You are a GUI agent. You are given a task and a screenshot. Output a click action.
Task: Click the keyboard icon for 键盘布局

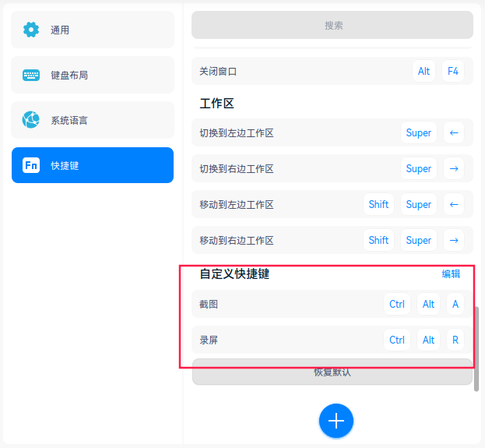pyautogui.click(x=31, y=75)
